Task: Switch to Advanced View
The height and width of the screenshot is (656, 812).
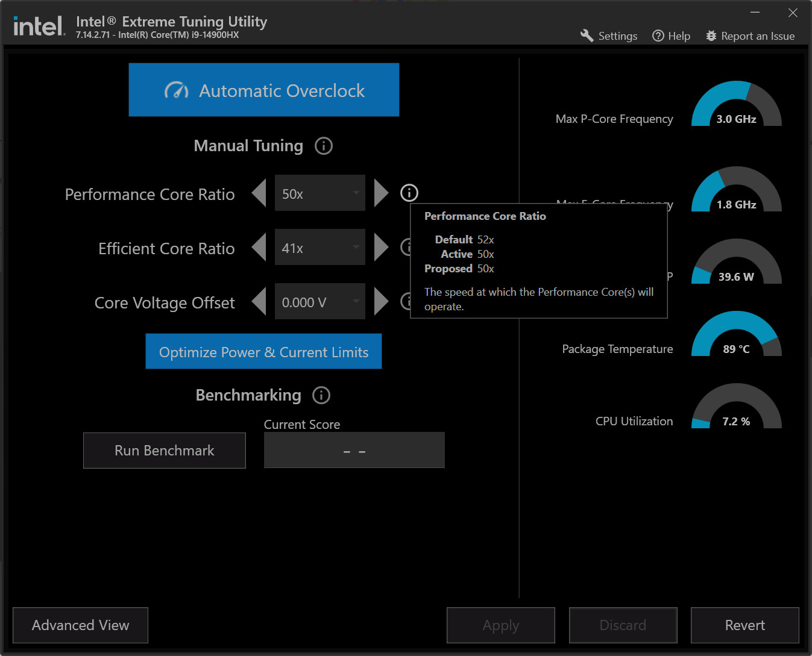Action: pos(80,625)
